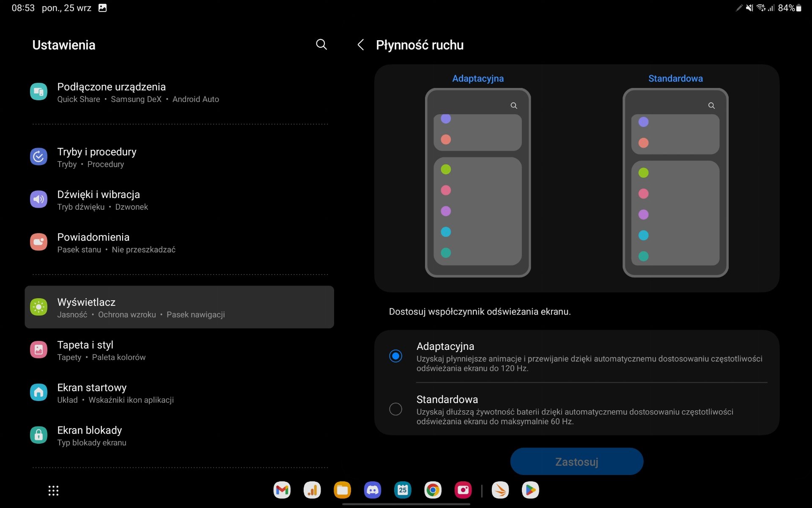Click the Ustawienia title text
Image resolution: width=812 pixels, height=508 pixels.
click(x=64, y=45)
